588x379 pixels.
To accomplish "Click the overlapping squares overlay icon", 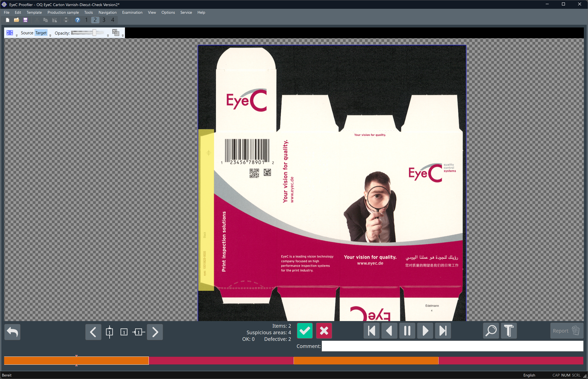I will click(116, 33).
